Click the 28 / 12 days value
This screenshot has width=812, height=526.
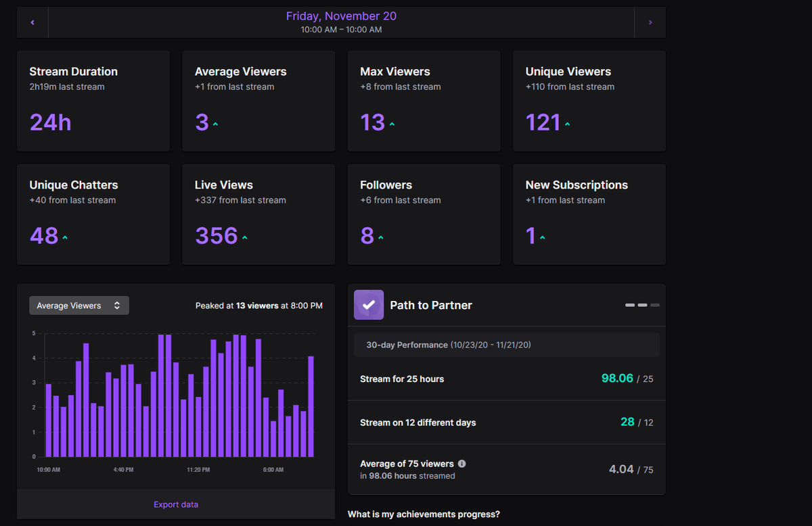(x=637, y=422)
